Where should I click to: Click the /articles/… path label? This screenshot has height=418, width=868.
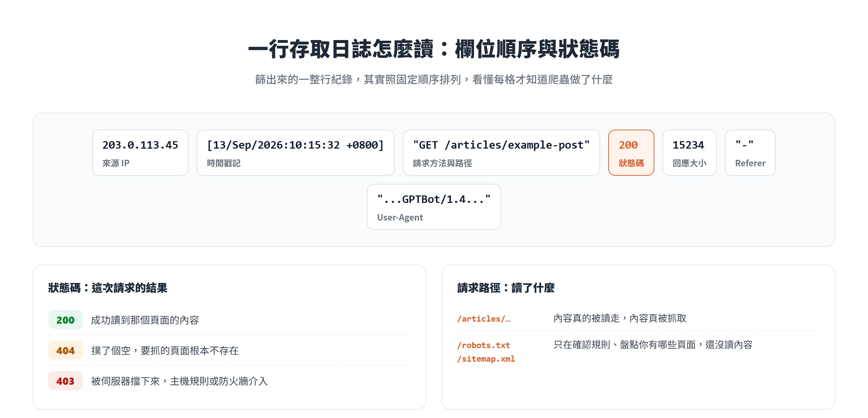click(x=484, y=319)
